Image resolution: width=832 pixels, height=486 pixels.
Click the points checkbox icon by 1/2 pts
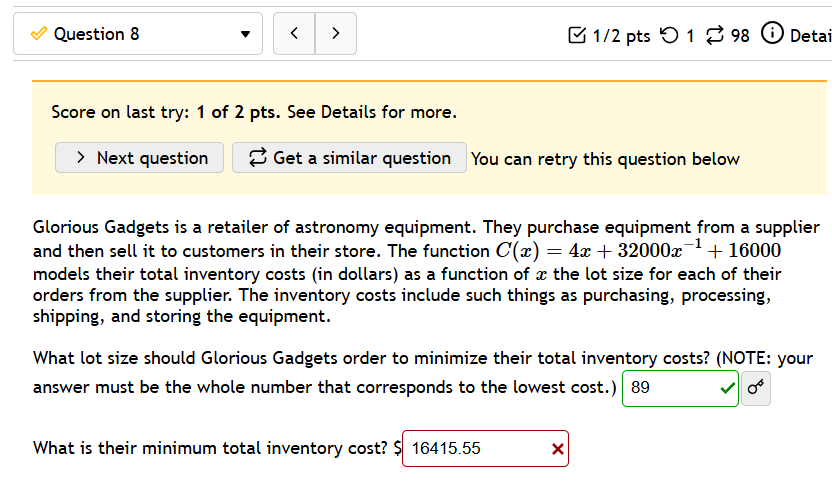577,36
